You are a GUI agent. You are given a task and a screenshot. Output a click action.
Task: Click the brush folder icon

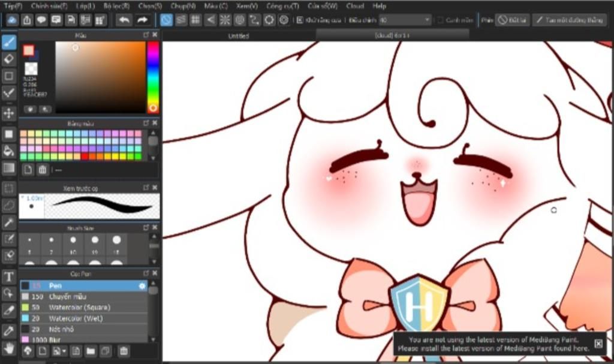(91, 351)
